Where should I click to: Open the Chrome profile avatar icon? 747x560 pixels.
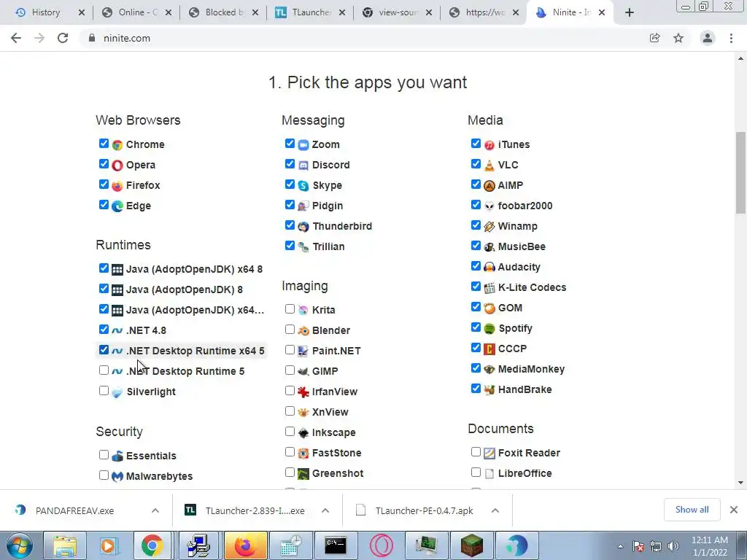coord(708,38)
